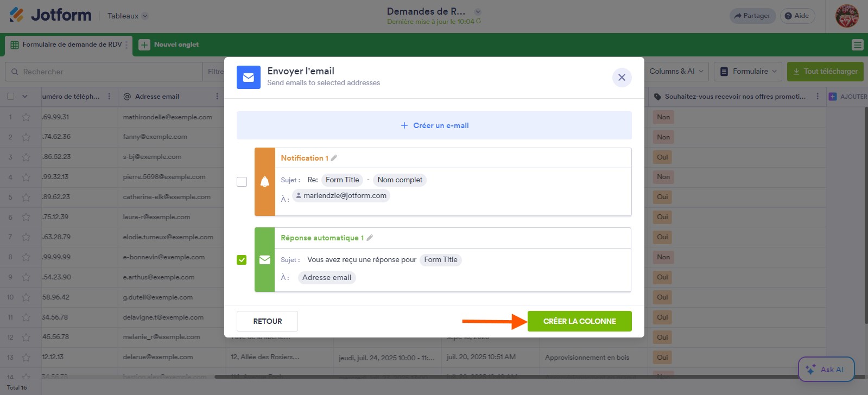Click the AJOUTER column plus icon
This screenshot has height=395, width=868.
[832, 97]
